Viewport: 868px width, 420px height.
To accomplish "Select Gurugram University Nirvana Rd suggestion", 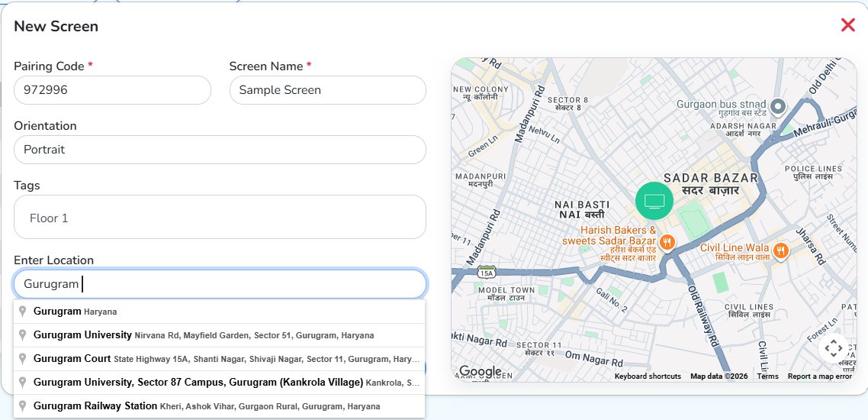I will pyautogui.click(x=219, y=335).
